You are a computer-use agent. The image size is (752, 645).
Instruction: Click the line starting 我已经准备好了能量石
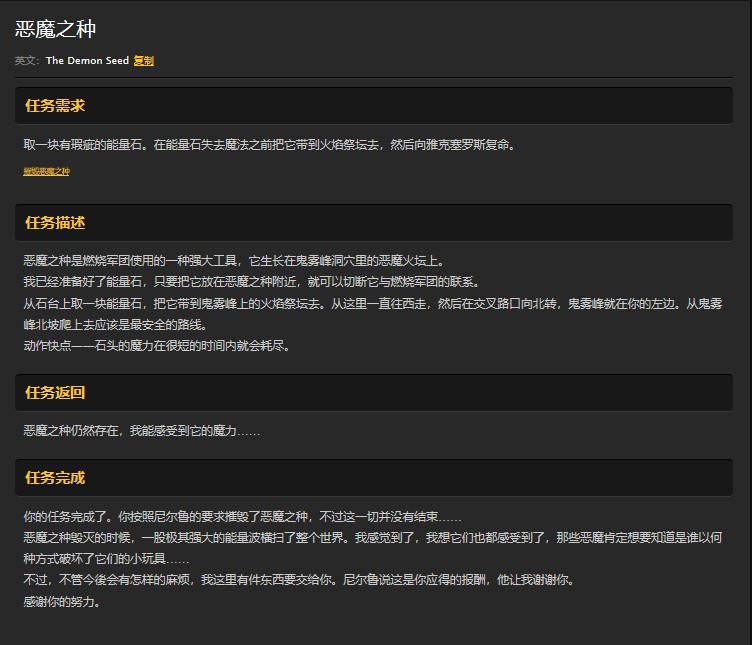coord(251,282)
